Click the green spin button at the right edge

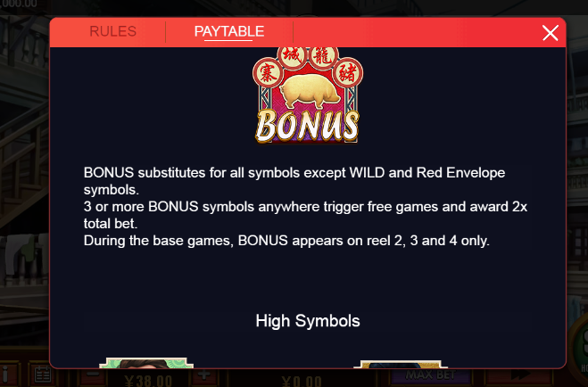click(x=579, y=349)
